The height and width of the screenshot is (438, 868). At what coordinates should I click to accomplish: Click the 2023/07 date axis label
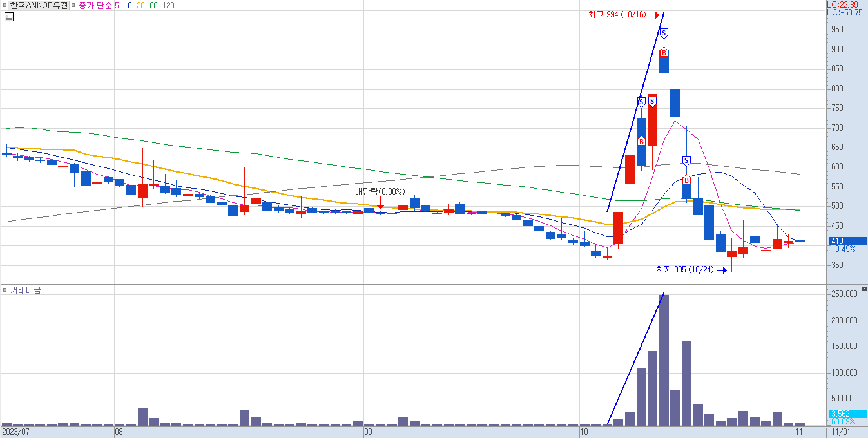click(x=15, y=432)
